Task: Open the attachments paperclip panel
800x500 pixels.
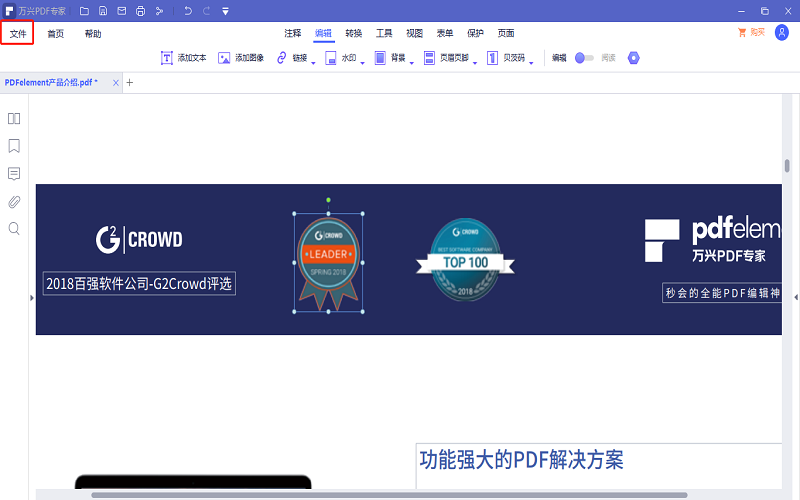Action: (14, 201)
